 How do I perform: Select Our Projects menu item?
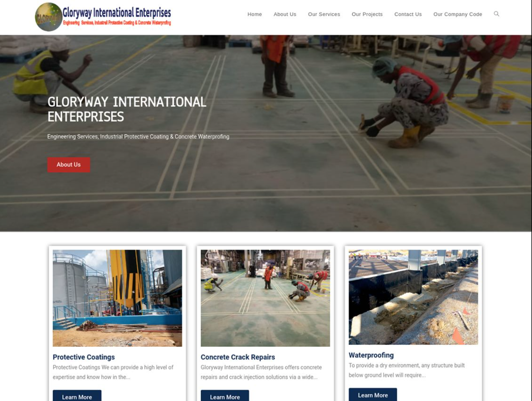367,14
